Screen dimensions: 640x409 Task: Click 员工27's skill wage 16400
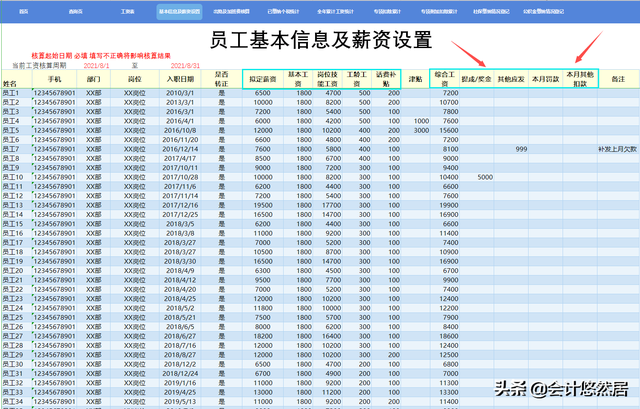tap(327, 336)
